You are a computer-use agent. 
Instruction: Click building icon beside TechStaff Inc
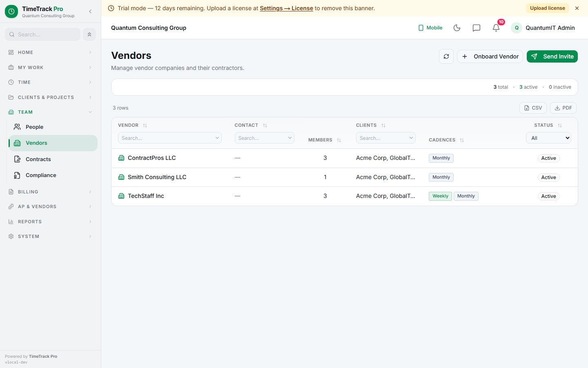121,196
